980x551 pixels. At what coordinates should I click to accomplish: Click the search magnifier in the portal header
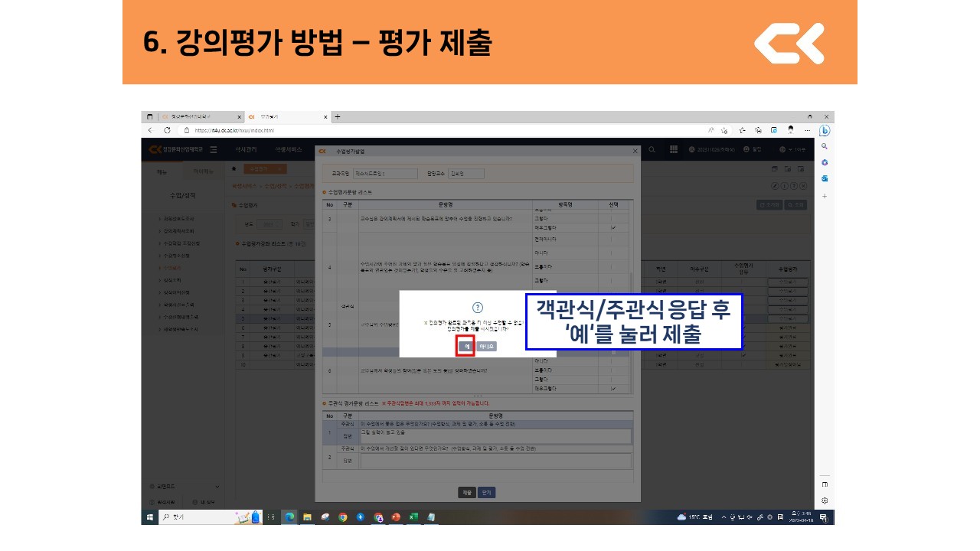coord(652,149)
